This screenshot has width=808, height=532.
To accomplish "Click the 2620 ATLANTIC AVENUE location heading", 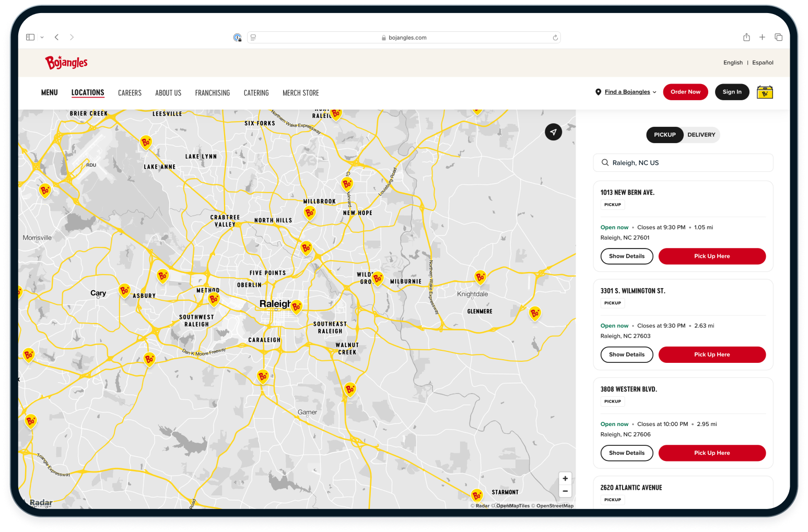I will click(631, 488).
